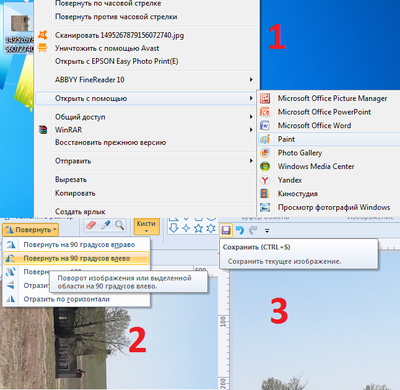This screenshot has height=390, width=400.
Task: Open with Yandex icon
Action: pyautogui.click(x=265, y=180)
